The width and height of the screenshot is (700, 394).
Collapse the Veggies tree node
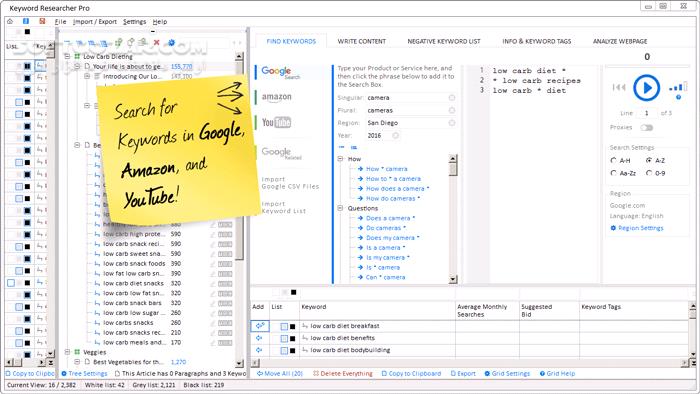coord(67,352)
